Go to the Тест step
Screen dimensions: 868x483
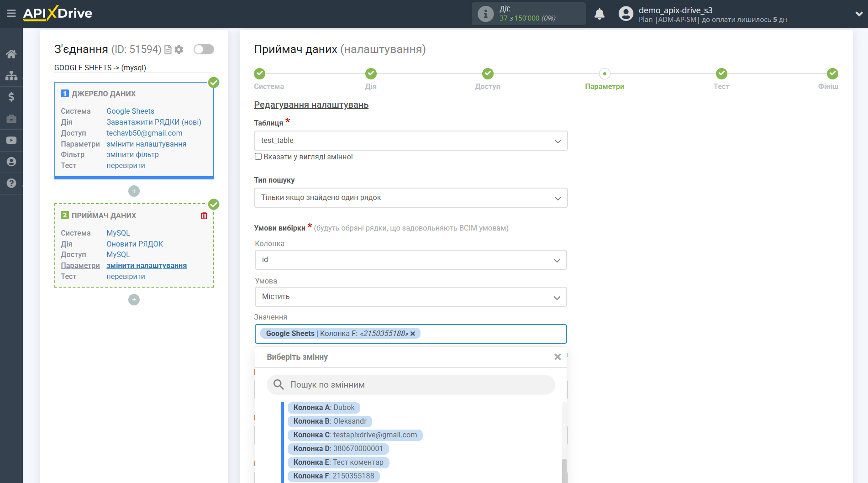tap(721, 73)
